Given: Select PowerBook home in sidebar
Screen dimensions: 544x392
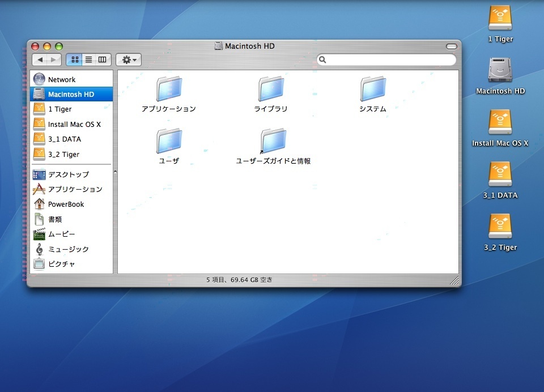Looking at the screenshot, I should 66,204.
